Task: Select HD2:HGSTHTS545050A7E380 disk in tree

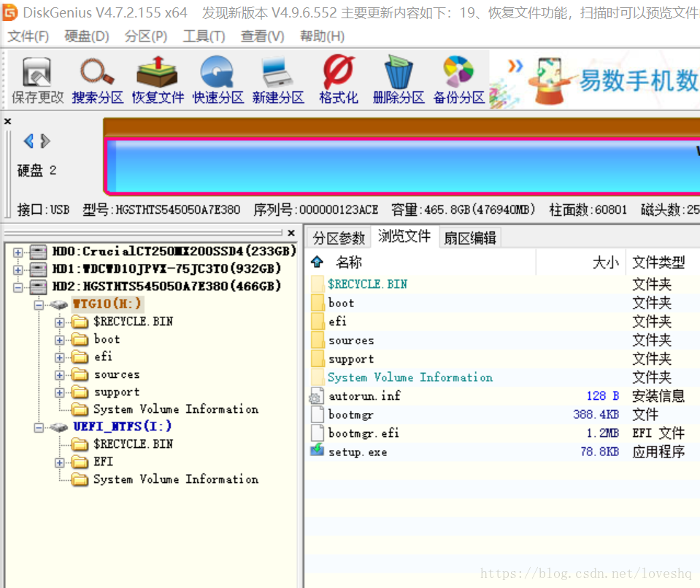Action: tap(166, 286)
